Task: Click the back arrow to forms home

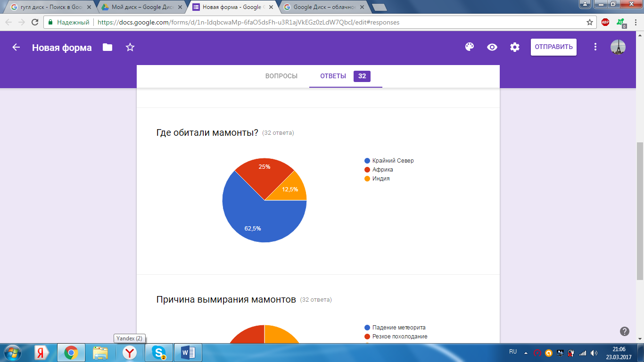Action: (x=16, y=48)
